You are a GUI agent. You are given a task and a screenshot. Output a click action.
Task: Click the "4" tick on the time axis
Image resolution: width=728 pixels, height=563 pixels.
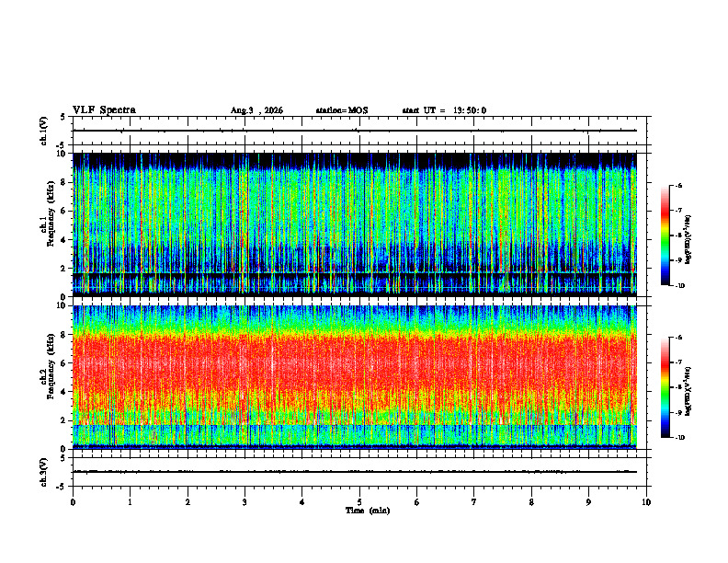click(x=302, y=502)
